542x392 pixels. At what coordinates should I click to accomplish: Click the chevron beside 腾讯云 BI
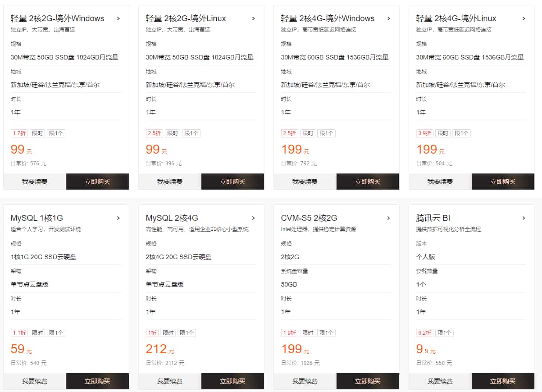click(x=524, y=218)
